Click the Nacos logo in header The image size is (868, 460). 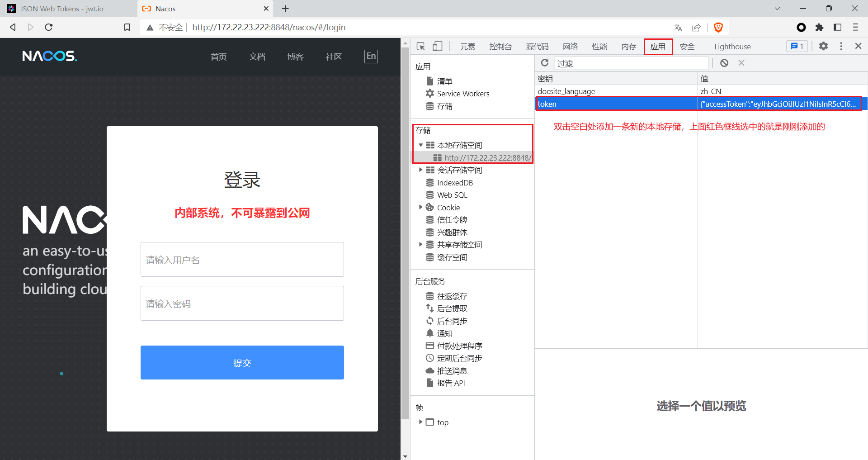50,56
